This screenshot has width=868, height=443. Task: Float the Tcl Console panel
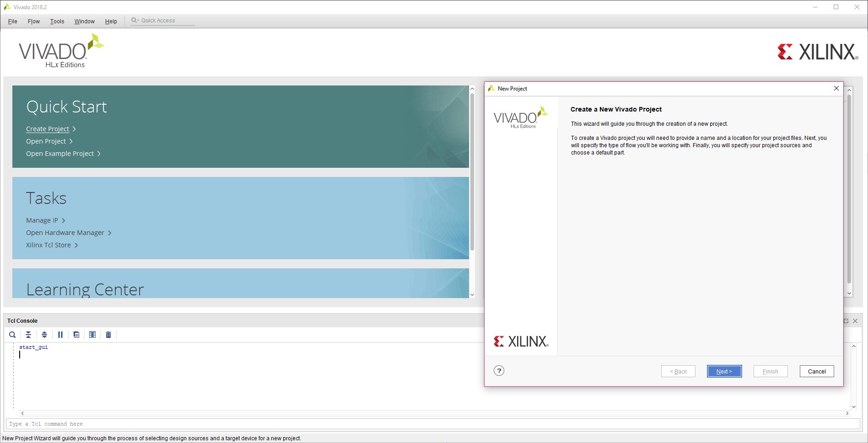coord(846,321)
